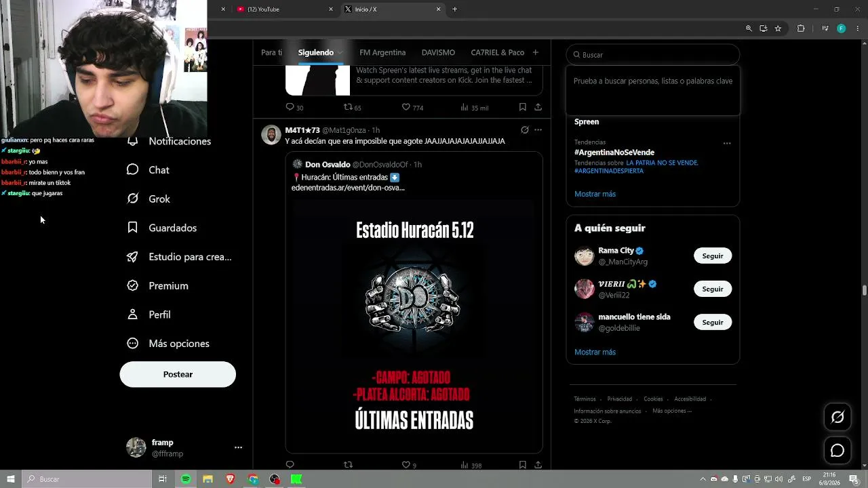
Task: Switch to FM Argentina list tab
Action: [382, 53]
